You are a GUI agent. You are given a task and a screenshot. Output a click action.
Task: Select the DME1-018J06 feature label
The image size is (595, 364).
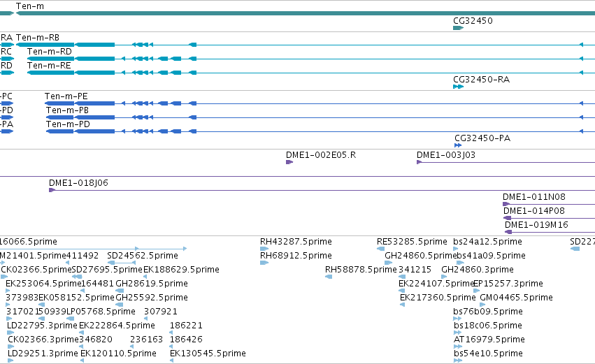tap(78, 183)
